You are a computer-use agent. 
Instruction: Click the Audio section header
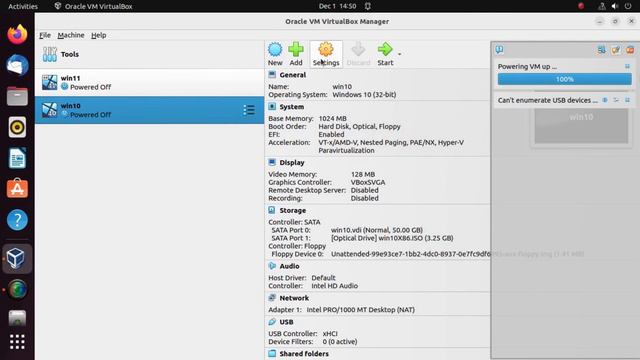289,266
